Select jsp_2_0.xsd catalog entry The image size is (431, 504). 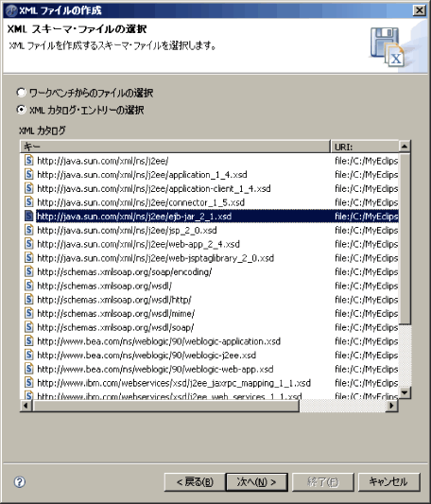[127, 230]
